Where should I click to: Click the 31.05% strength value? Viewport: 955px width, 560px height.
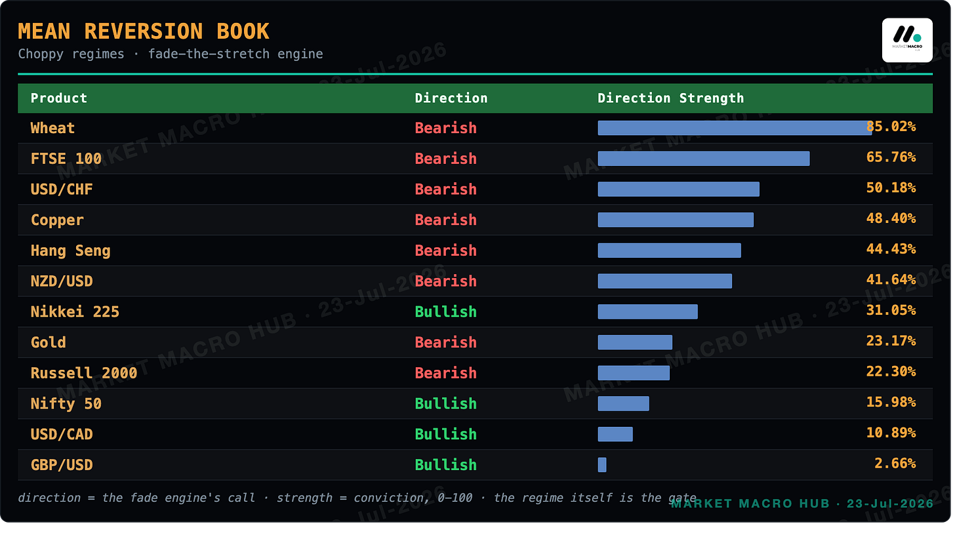pos(891,310)
